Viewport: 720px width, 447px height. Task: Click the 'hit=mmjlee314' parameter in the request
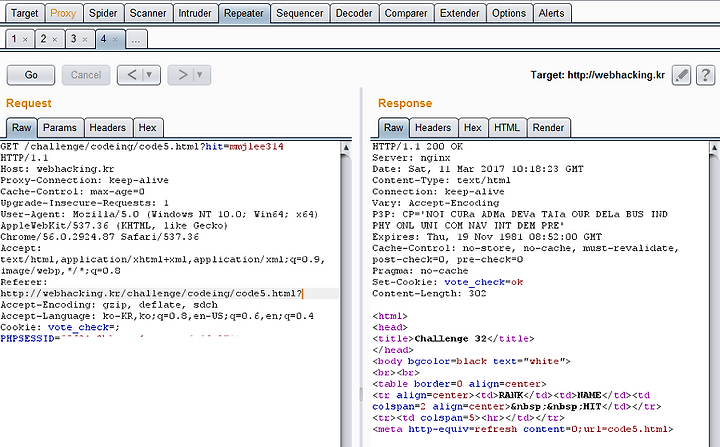244,147
